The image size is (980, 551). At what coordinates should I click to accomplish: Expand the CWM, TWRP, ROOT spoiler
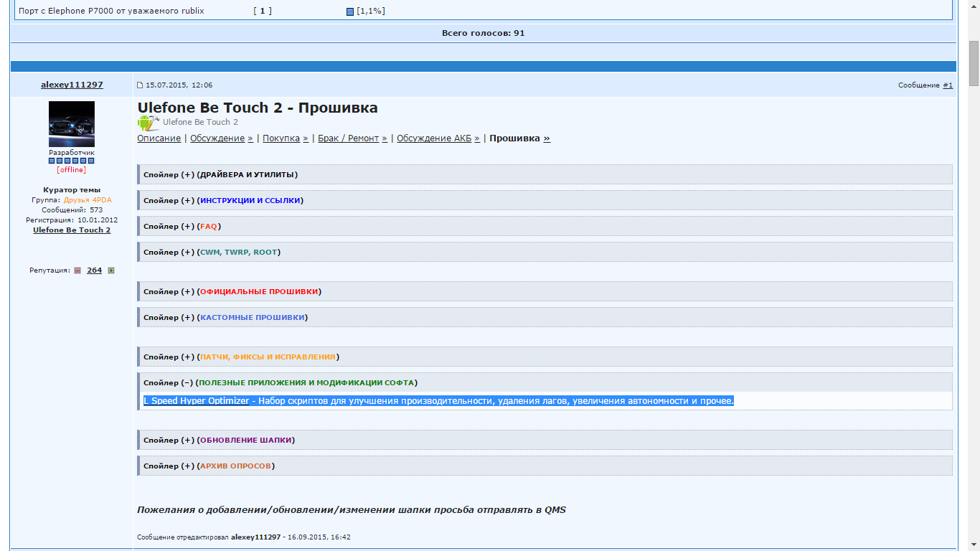(x=545, y=252)
